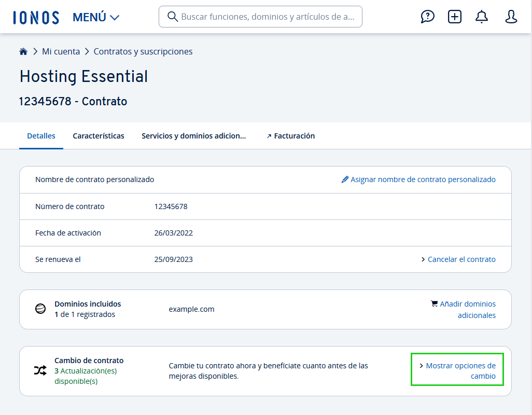Go to home via breadcrumb house icon
This screenshot has height=415, width=532.
click(x=23, y=51)
